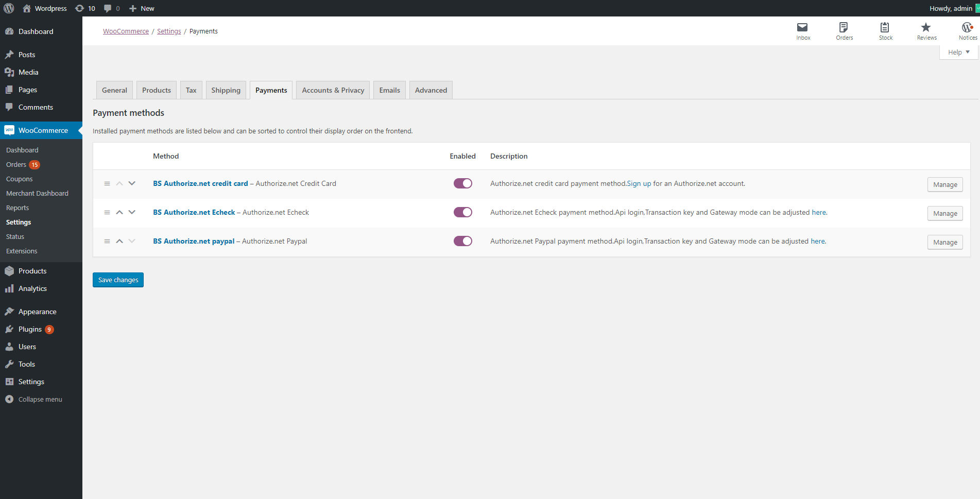Click the Tools wrench icon

coord(9,364)
